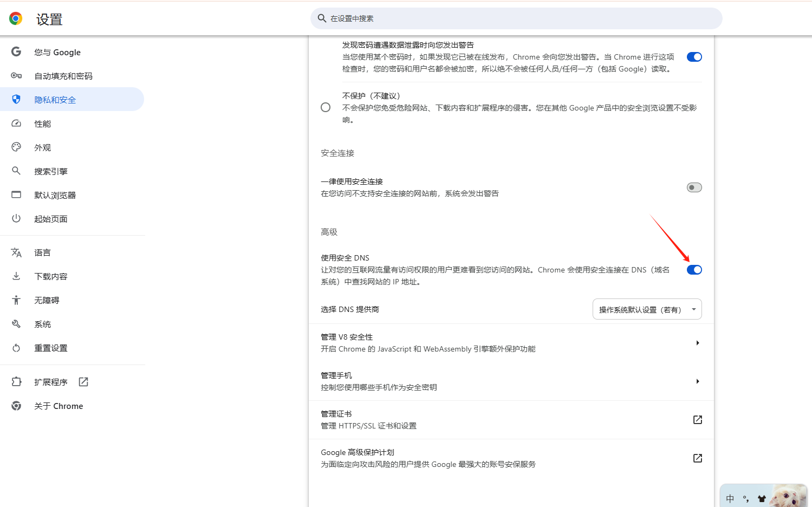Click the translate icon for 语言

point(16,252)
